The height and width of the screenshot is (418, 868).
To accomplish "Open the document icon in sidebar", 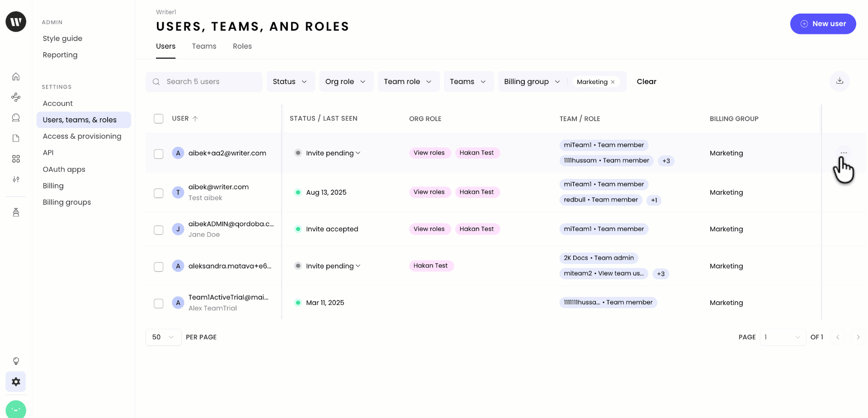I will pyautogui.click(x=16, y=138).
